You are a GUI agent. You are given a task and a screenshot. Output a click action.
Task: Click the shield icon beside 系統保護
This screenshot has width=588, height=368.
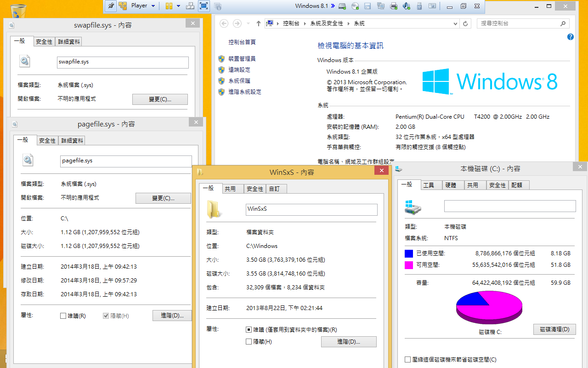point(221,81)
